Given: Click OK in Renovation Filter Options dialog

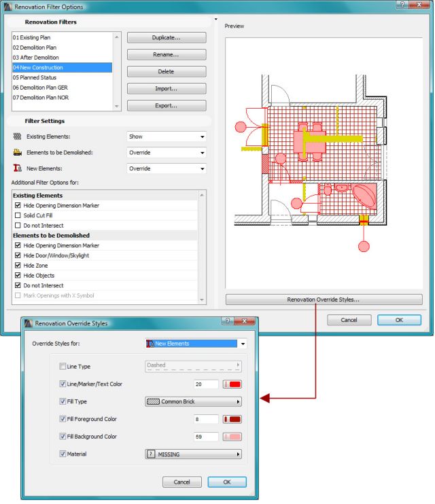Looking at the screenshot, I should (x=399, y=320).
